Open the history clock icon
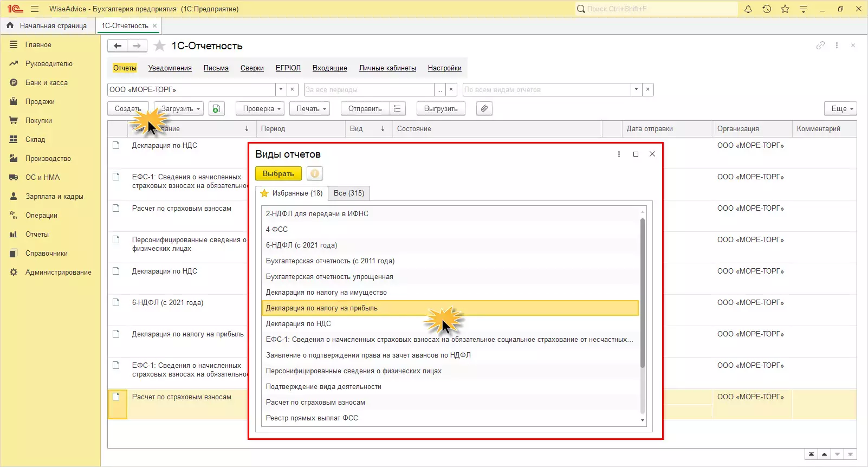The image size is (868, 467). [x=767, y=9]
